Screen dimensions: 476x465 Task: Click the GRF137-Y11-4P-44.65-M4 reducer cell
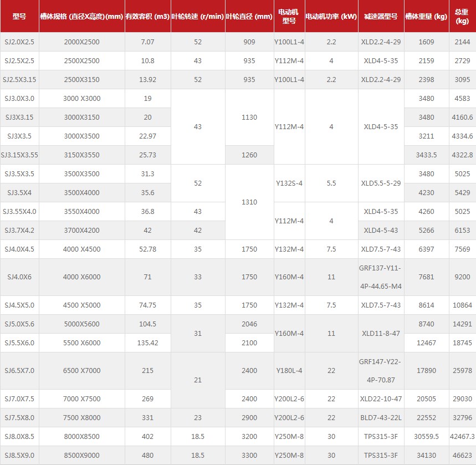point(381,277)
